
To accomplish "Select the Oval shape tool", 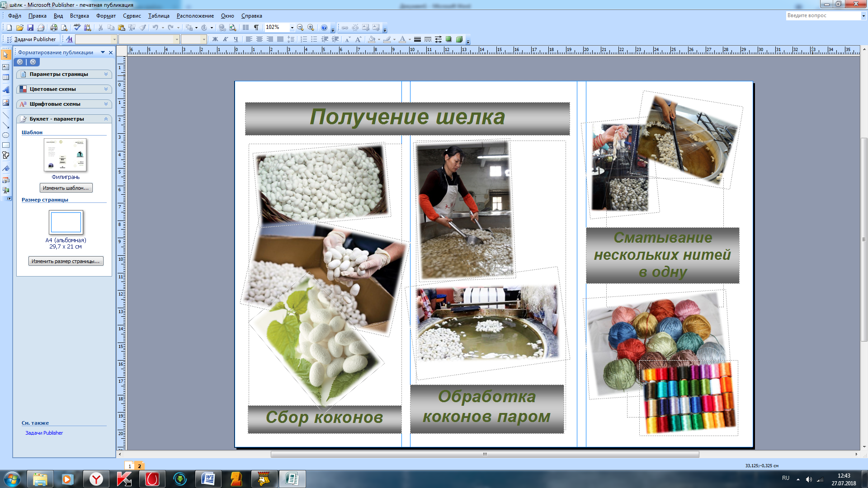I will tap(6, 135).
